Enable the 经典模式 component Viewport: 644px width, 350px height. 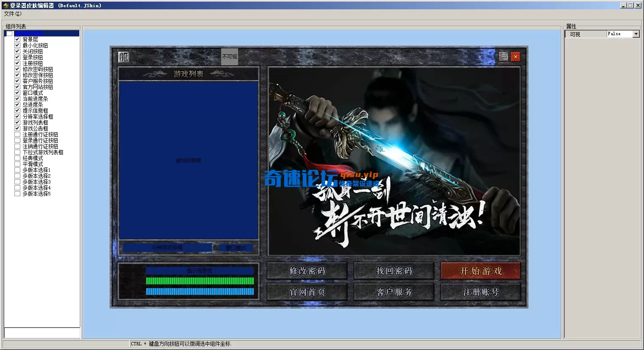click(x=17, y=158)
